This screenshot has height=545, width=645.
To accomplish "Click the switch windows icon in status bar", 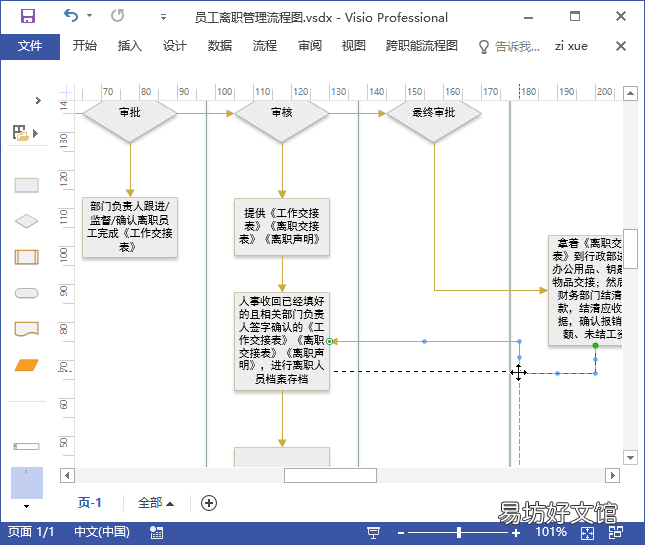I will coord(616,532).
